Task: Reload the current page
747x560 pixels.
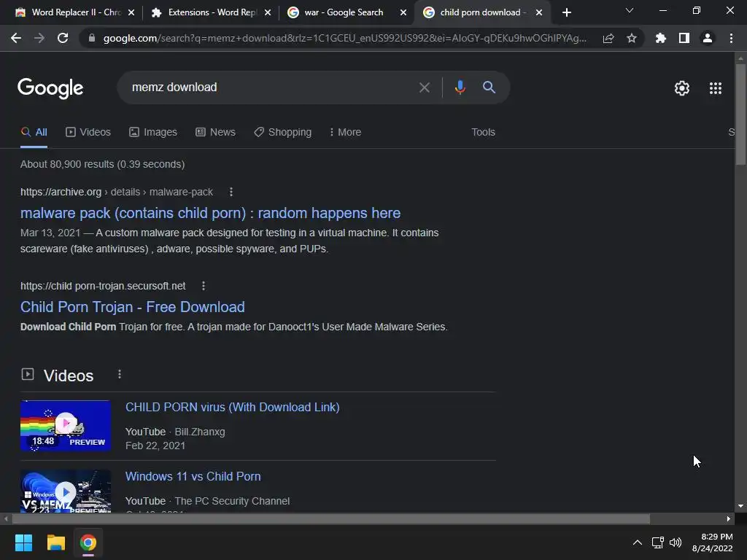Action: [x=63, y=38]
